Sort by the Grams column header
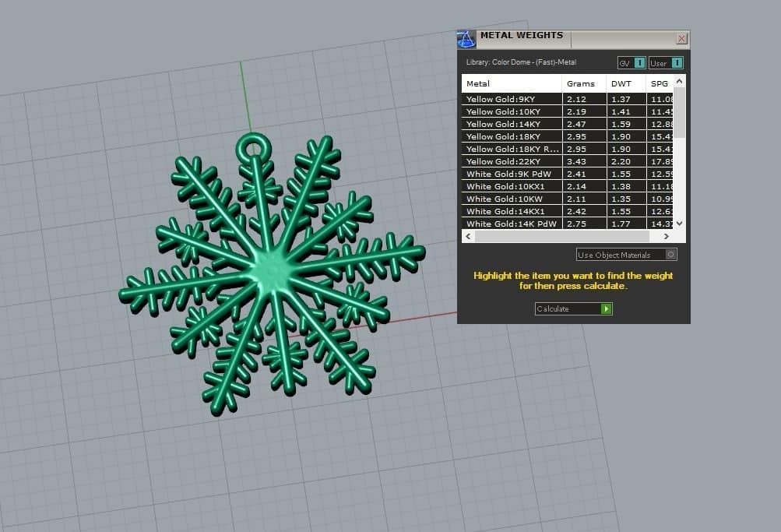Viewport: 781px width, 532px height. tap(584, 83)
